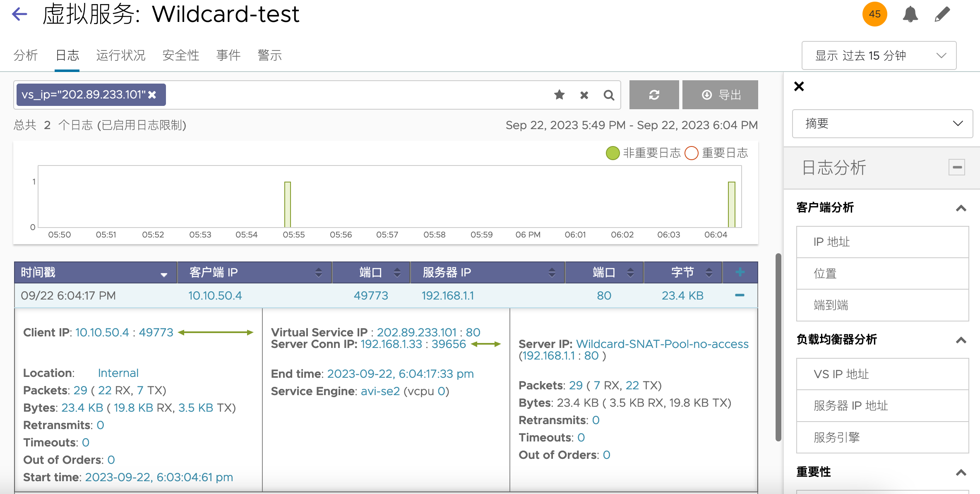Toggle 非重要日志 green legend
This screenshot has height=494, width=980.
click(612, 153)
